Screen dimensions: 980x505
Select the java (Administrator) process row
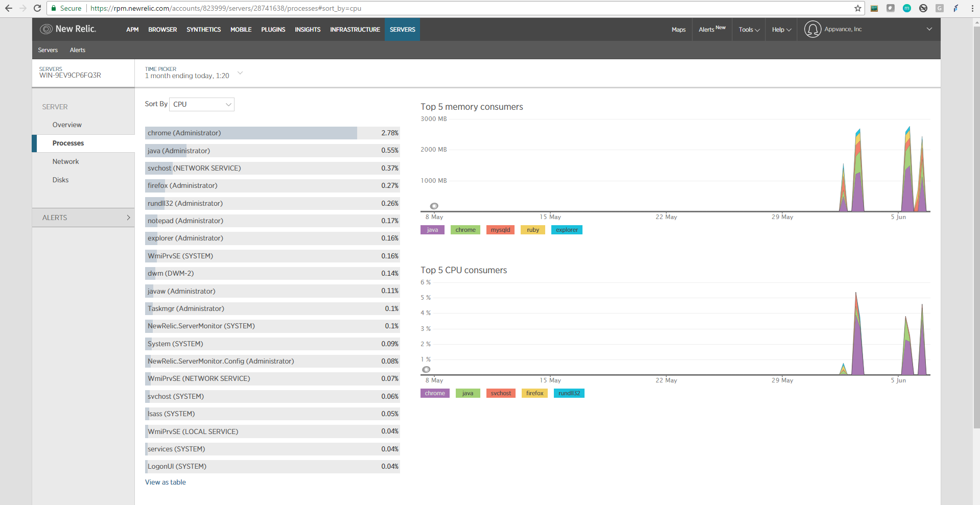pos(272,151)
